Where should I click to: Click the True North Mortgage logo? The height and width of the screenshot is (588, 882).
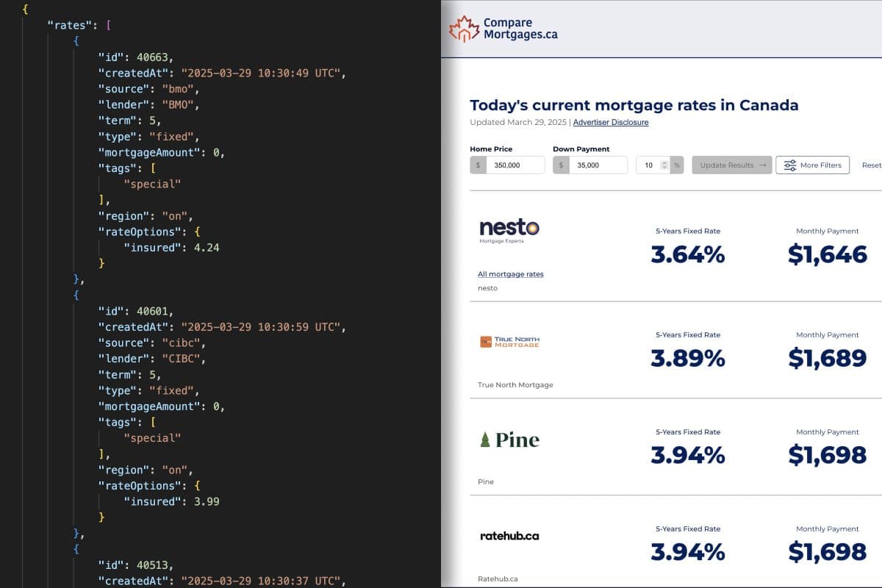click(x=509, y=342)
